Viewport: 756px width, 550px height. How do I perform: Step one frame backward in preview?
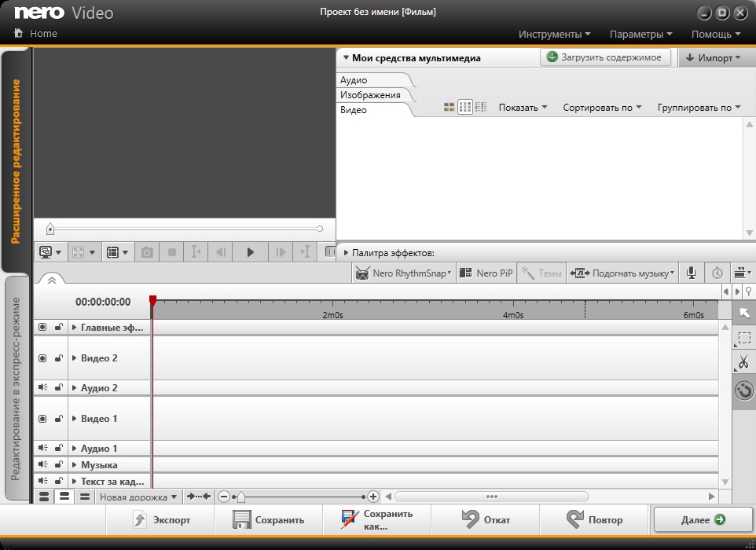point(221,252)
